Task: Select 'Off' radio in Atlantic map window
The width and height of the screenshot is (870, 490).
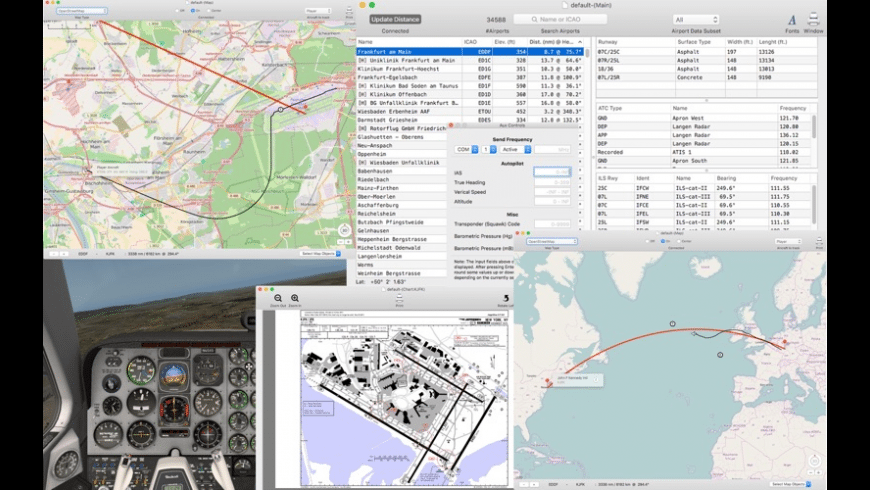Action: (648, 241)
